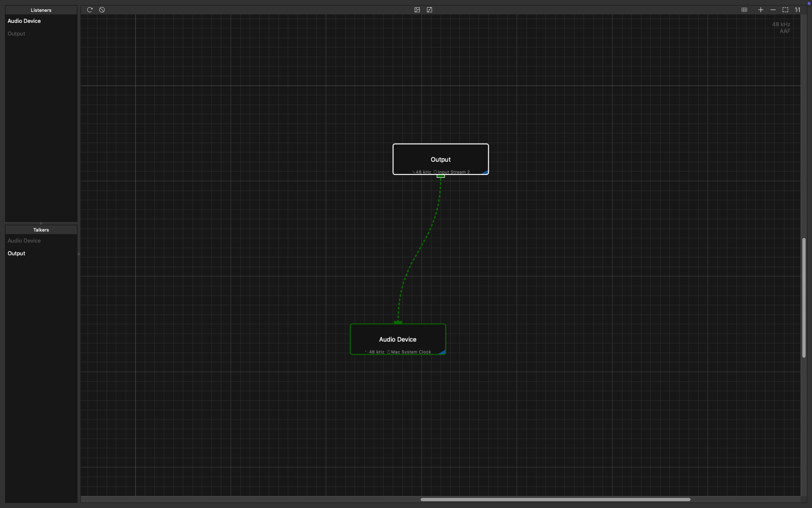
Task: Click the horizontal scrollbar thumb
Action: [x=555, y=500]
